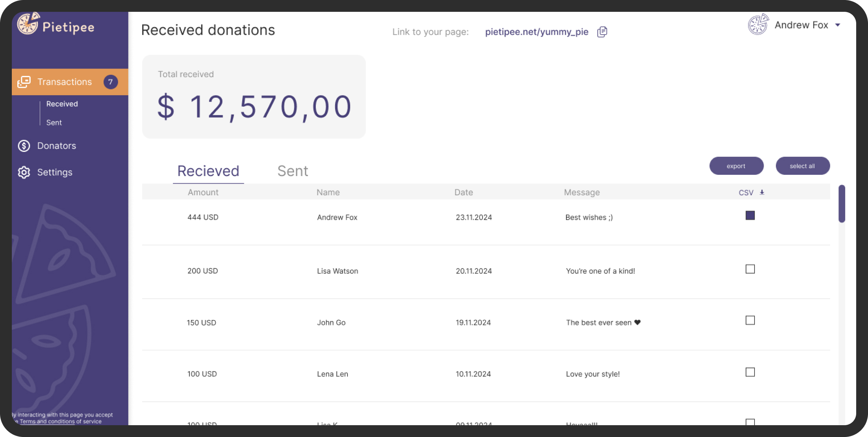
Task: Click the Pietipee pizza logo icon
Action: tap(28, 24)
